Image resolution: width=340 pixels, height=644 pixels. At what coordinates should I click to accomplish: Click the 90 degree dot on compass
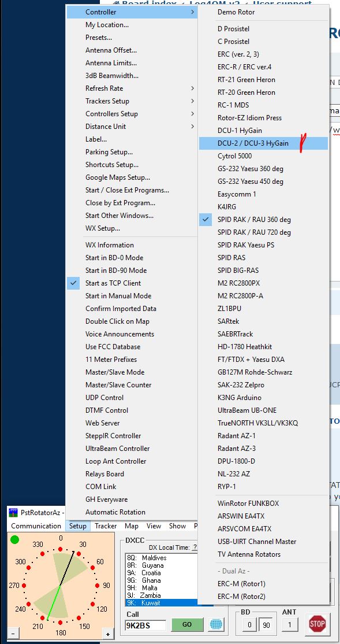click(97, 586)
